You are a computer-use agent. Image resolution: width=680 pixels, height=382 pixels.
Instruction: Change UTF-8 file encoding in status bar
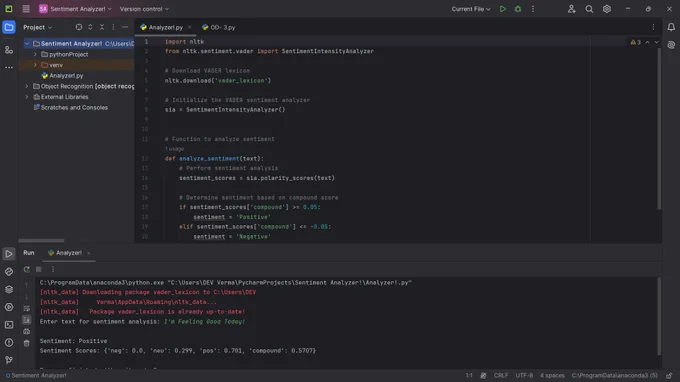pos(524,375)
